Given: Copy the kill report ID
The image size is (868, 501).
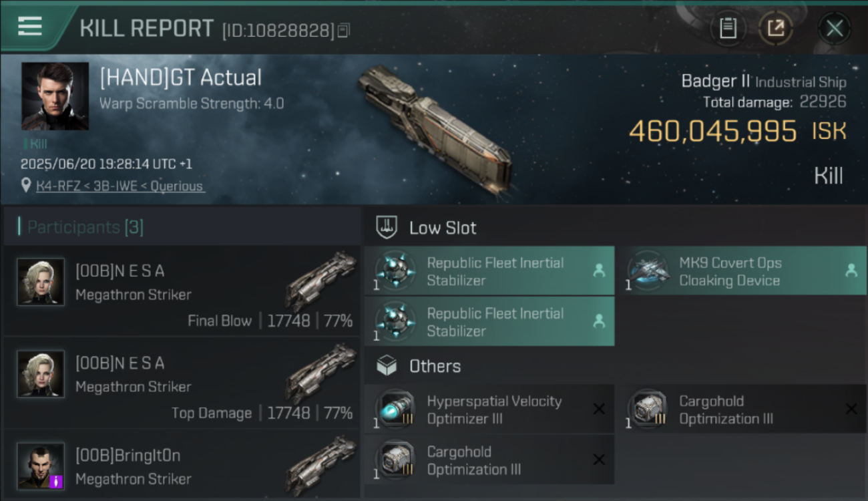Looking at the screenshot, I should pos(344,30).
